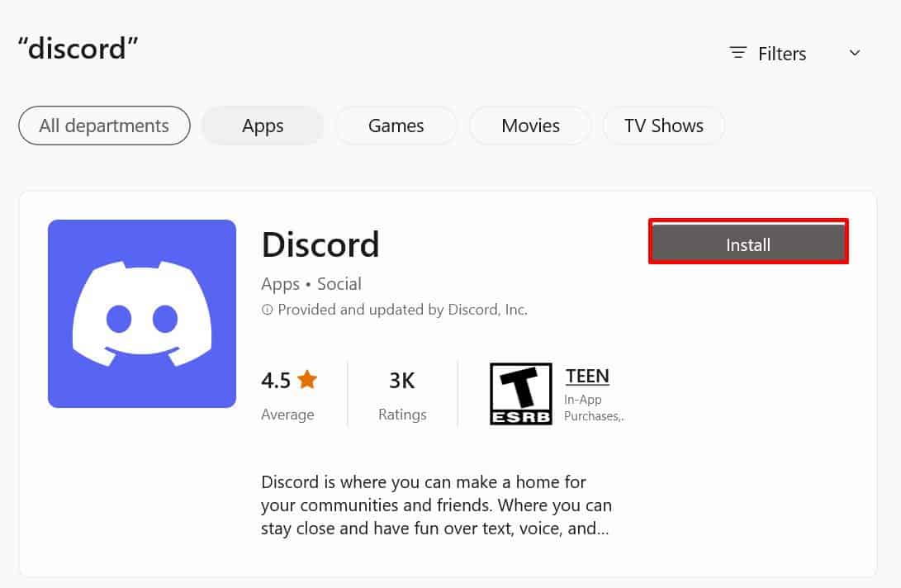Expand the Filters chevron arrow

855,53
